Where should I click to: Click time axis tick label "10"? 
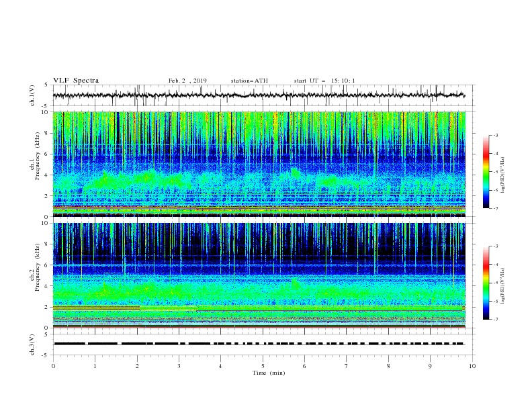[x=472, y=366]
